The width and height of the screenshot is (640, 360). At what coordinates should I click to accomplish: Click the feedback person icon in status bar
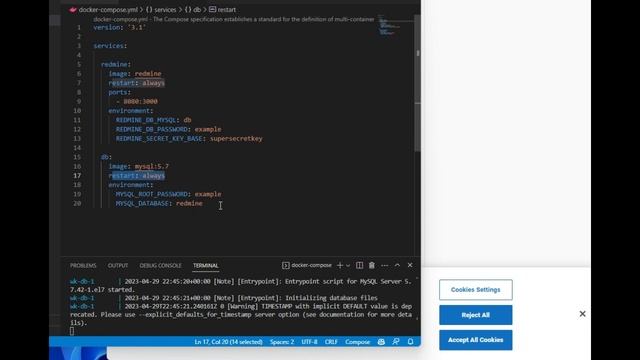pos(396,342)
